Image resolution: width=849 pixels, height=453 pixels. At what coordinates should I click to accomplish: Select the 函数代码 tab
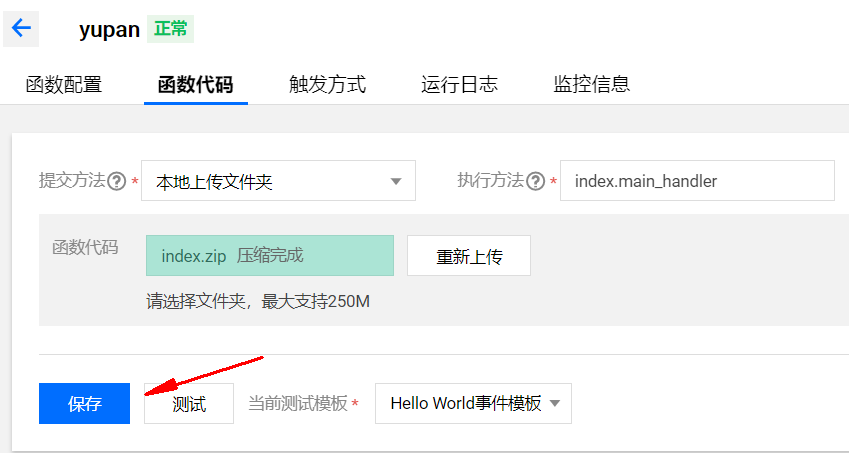(x=195, y=85)
